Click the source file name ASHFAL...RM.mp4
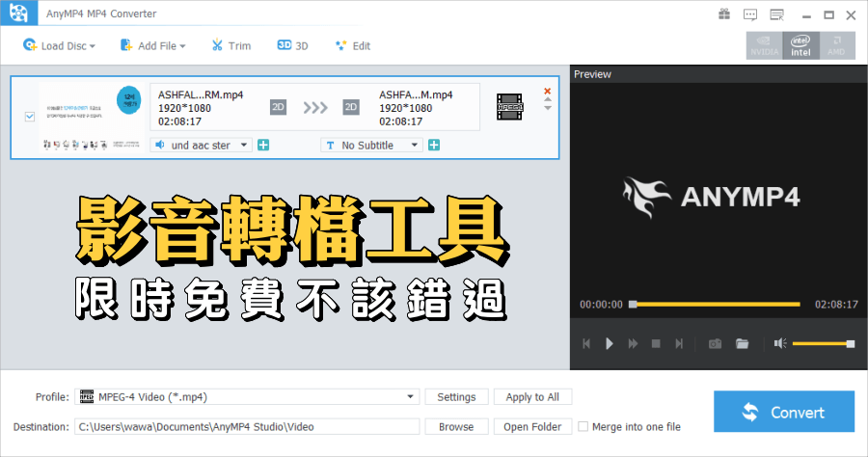This screenshot has width=868, height=457. tap(201, 94)
